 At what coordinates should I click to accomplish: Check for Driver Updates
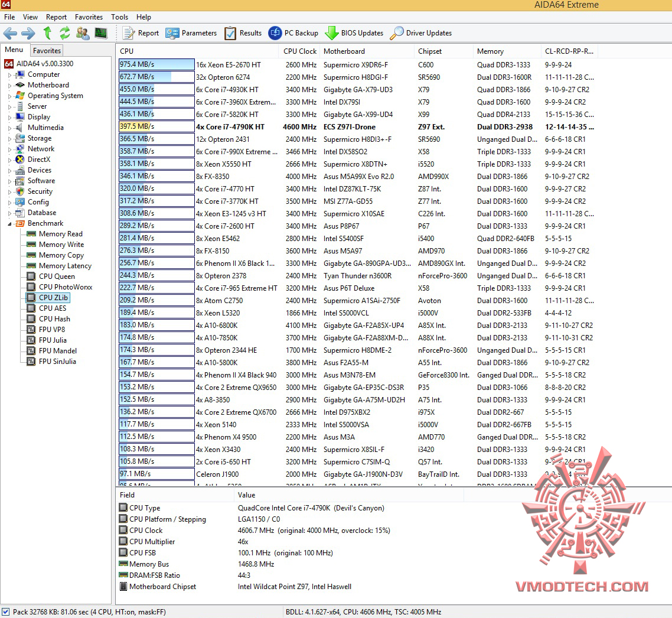click(421, 33)
